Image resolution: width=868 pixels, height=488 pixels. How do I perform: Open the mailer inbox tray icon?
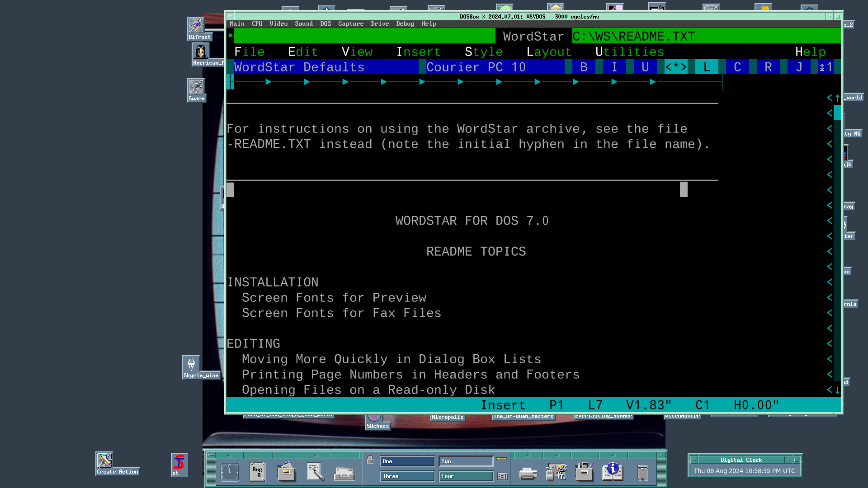tap(344, 473)
